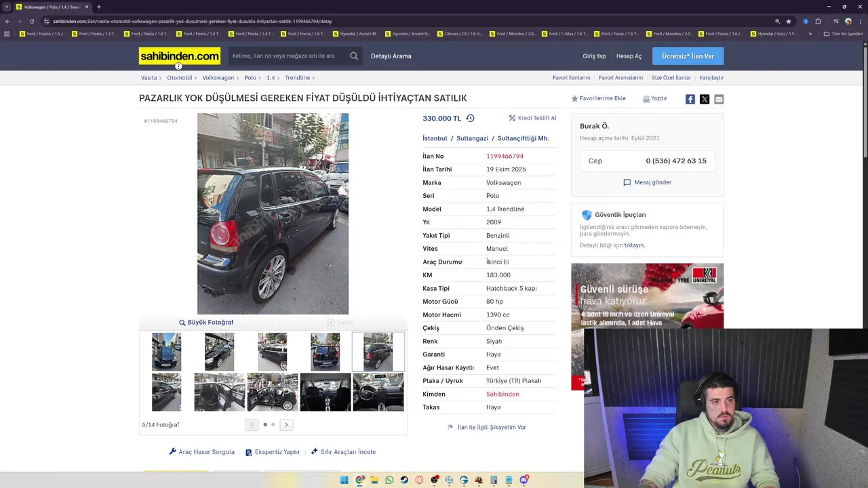Viewport: 868px width, 488px height.
Task: Open Chrome apps grid in bookmarks bar
Action: pyautogui.click(x=7, y=34)
